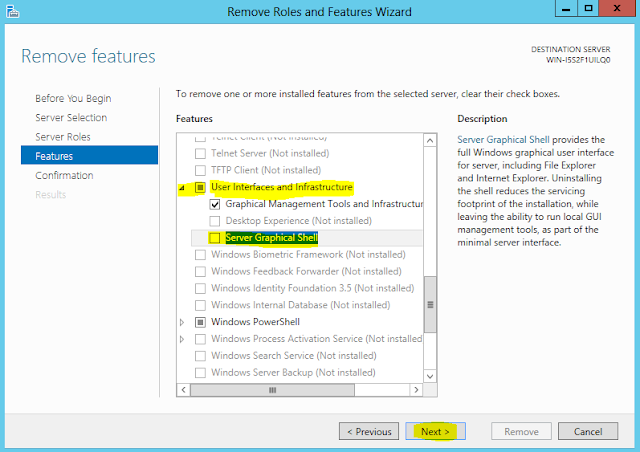The height and width of the screenshot is (452, 640).
Task: Click the Previous button
Action: pyautogui.click(x=369, y=431)
